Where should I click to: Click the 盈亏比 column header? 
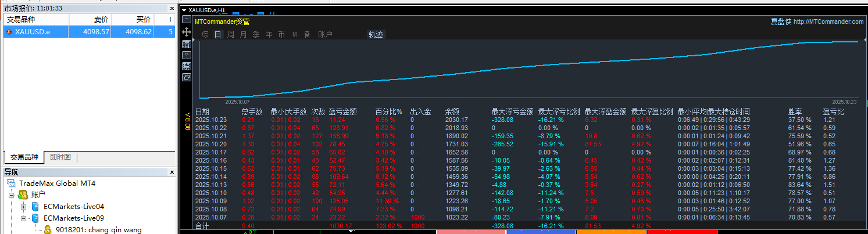(833, 111)
